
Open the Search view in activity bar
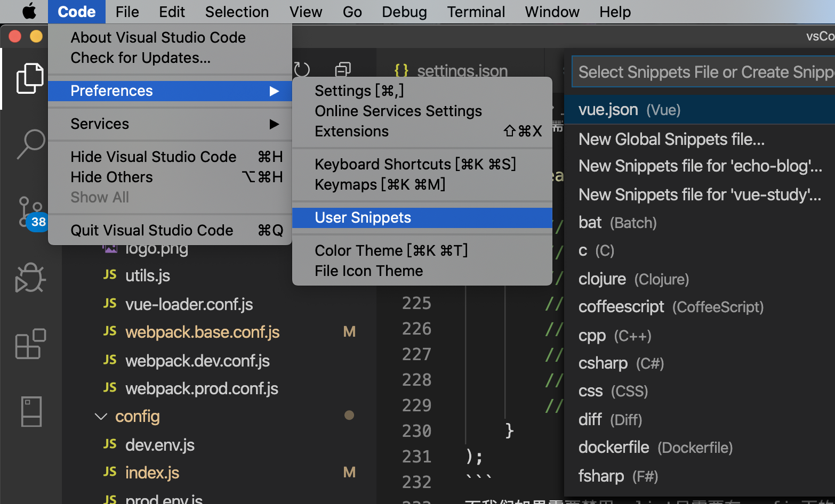point(31,144)
